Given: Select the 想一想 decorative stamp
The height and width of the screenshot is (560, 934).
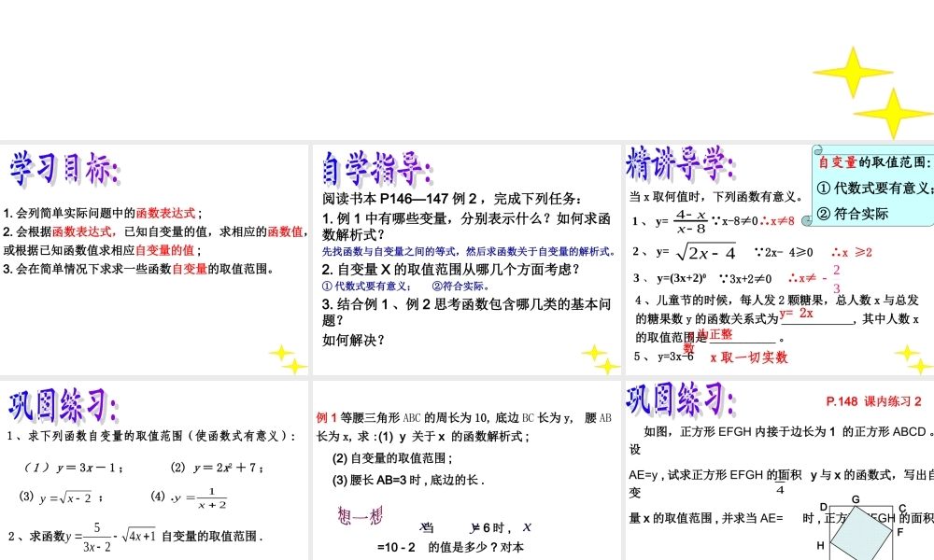Looking at the screenshot, I should [x=360, y=514].
